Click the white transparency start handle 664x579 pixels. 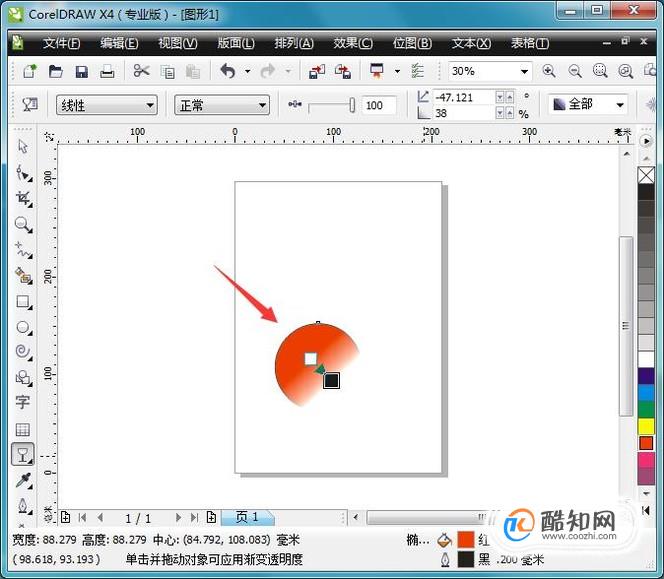point(311,359)
